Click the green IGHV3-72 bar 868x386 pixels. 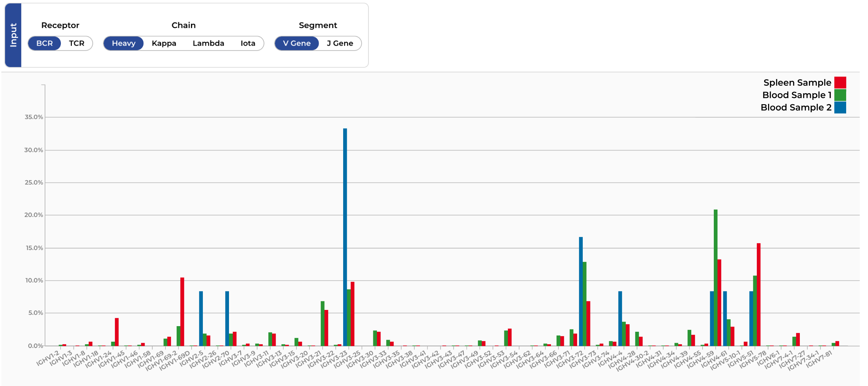(x=585, y=304)
